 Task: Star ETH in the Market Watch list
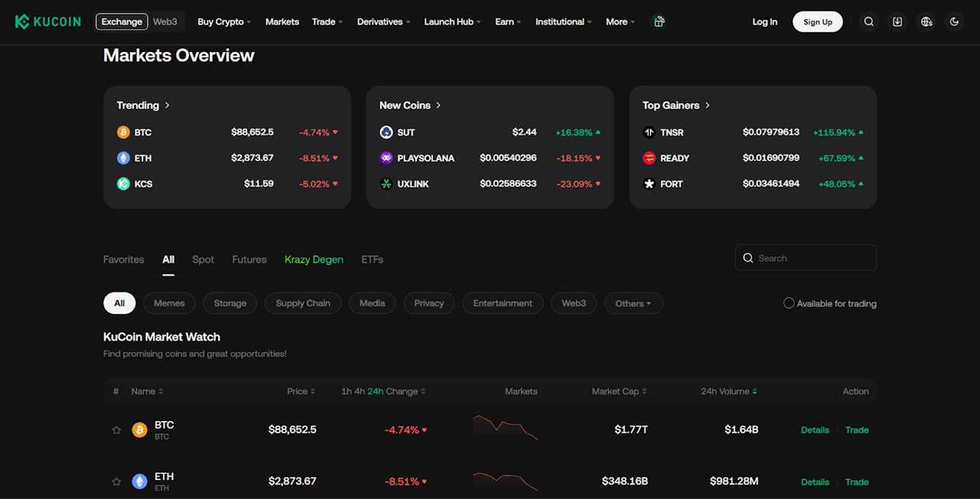tap(116, 481)
